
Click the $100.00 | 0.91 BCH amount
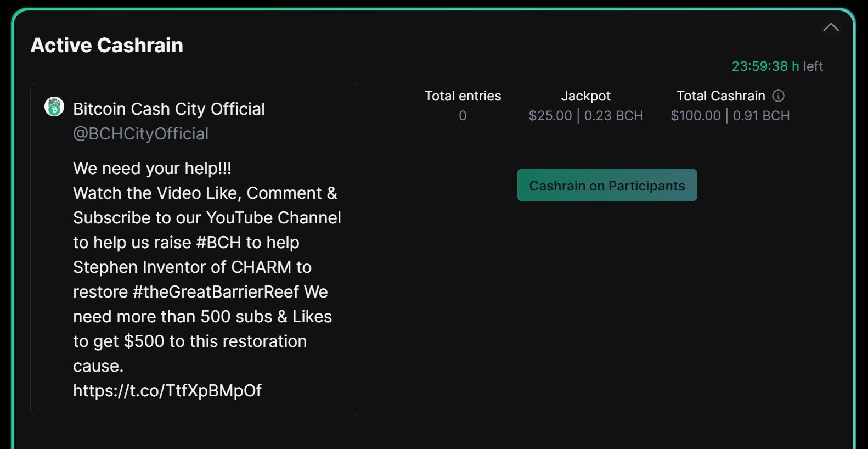click(730, 116)
